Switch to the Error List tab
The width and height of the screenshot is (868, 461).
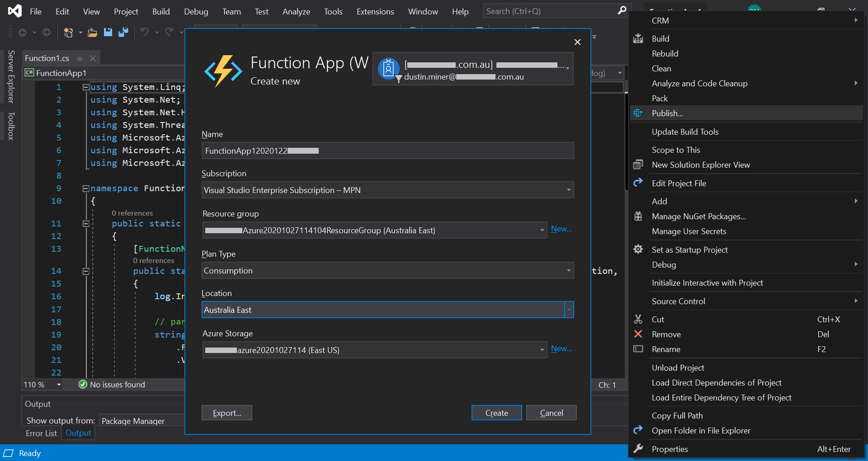click(x=41, y=433)
